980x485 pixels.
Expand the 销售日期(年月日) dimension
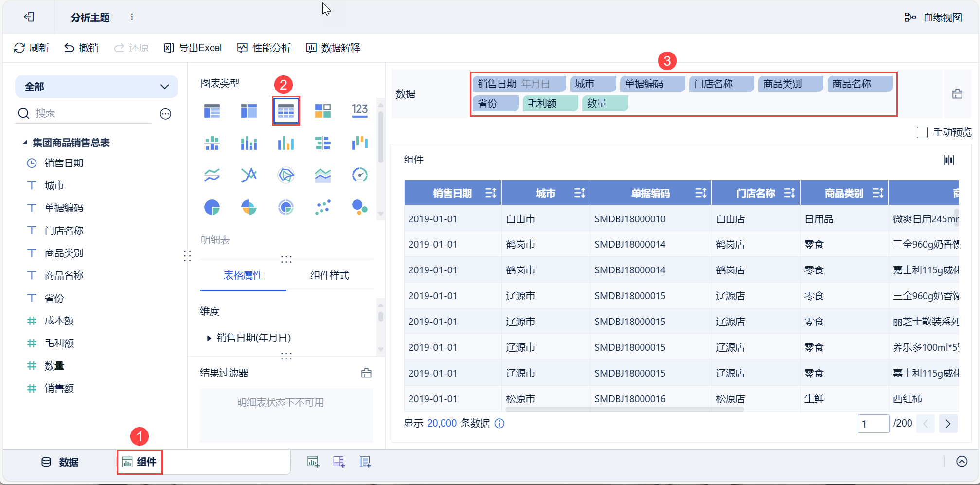pos(209,338)
